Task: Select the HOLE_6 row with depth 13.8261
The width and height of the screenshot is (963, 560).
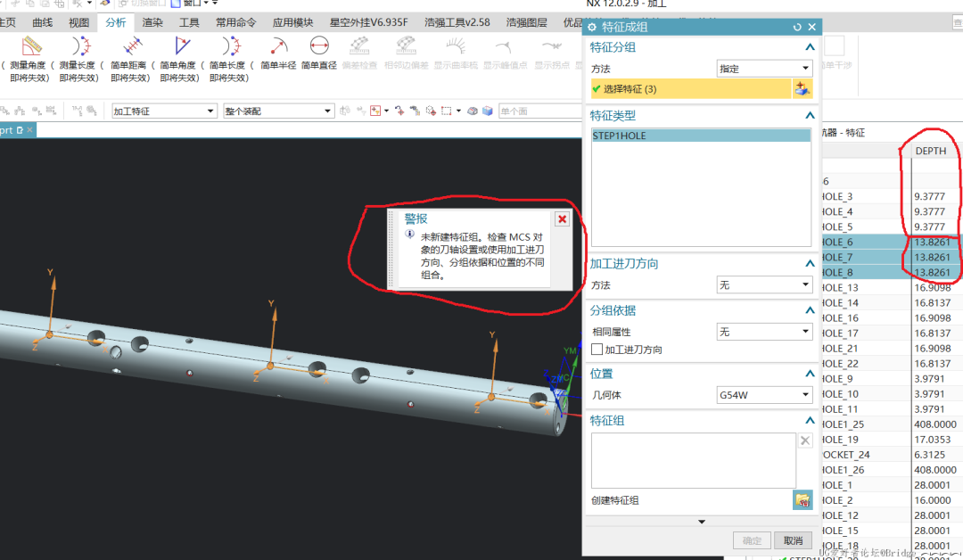Action: pyautogui.click(x=892, y=242)
